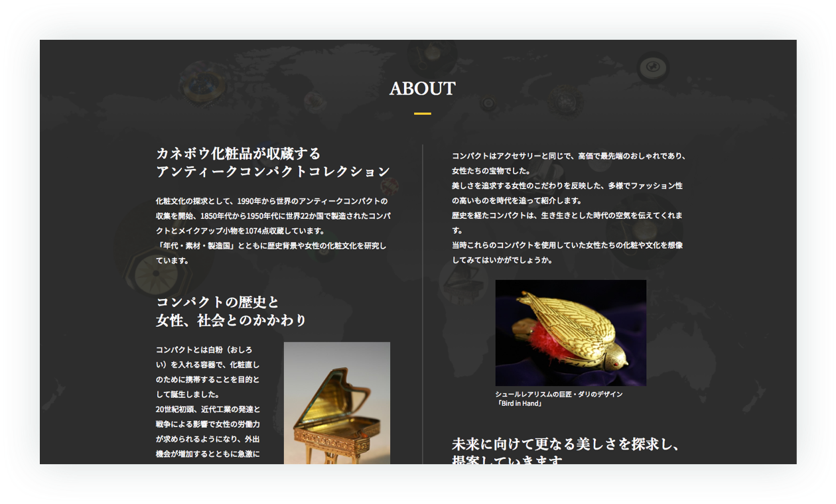Click line starting コンパクトとは白粉
This screenshot has height=504, width=836.
[204, 349]
